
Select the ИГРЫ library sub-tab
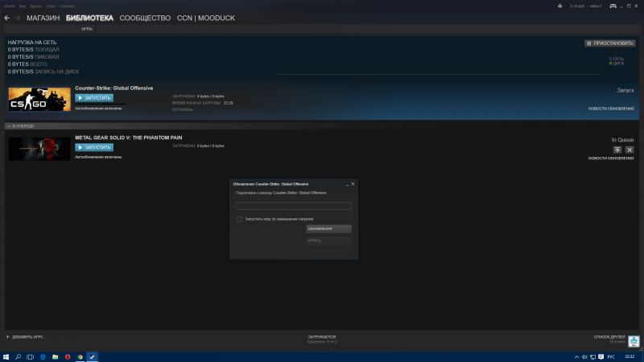tap(87, 29)
